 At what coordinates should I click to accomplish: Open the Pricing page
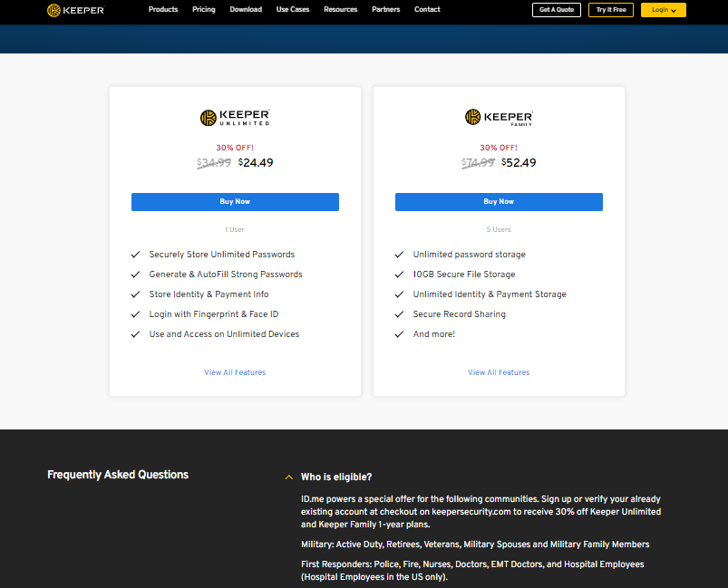pos(204,9)
